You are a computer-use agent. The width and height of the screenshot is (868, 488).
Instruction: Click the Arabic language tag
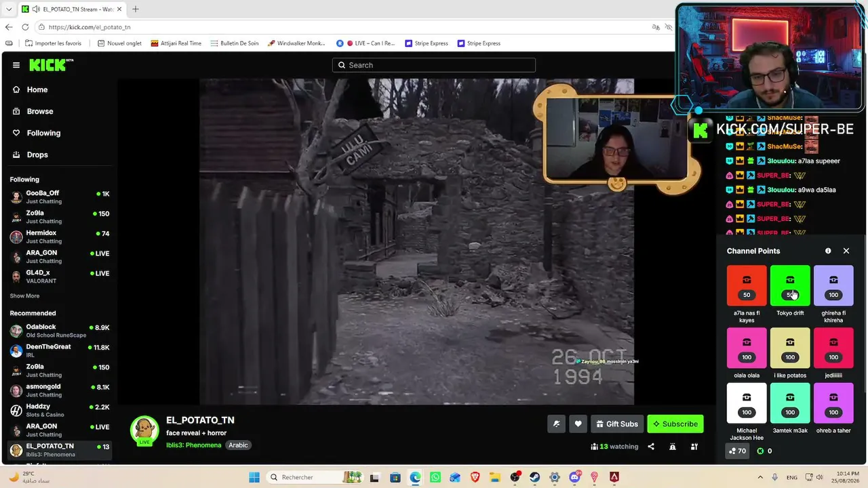(238, 445)
